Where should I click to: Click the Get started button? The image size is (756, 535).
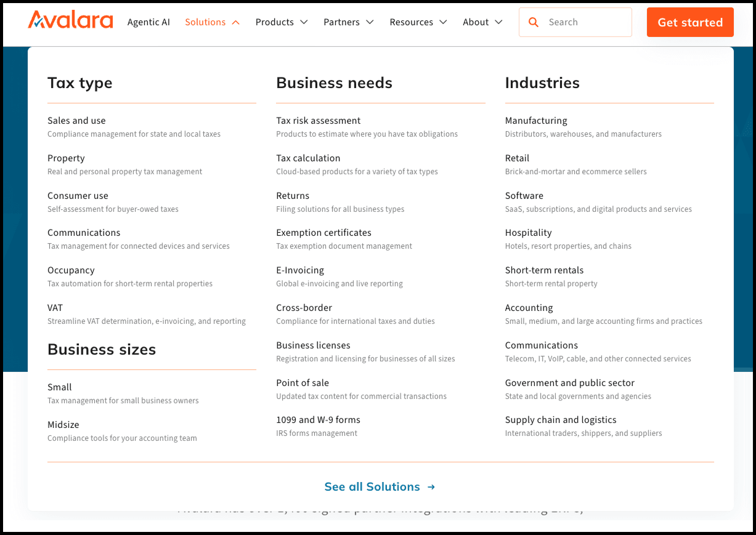click(x=689, y=22)
